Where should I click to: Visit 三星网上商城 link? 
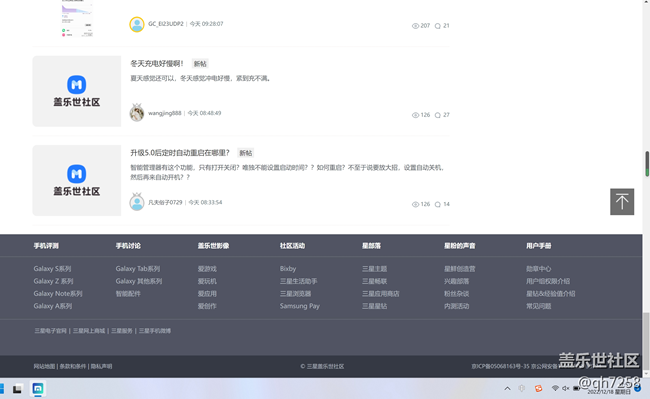[x=89, y=331]
